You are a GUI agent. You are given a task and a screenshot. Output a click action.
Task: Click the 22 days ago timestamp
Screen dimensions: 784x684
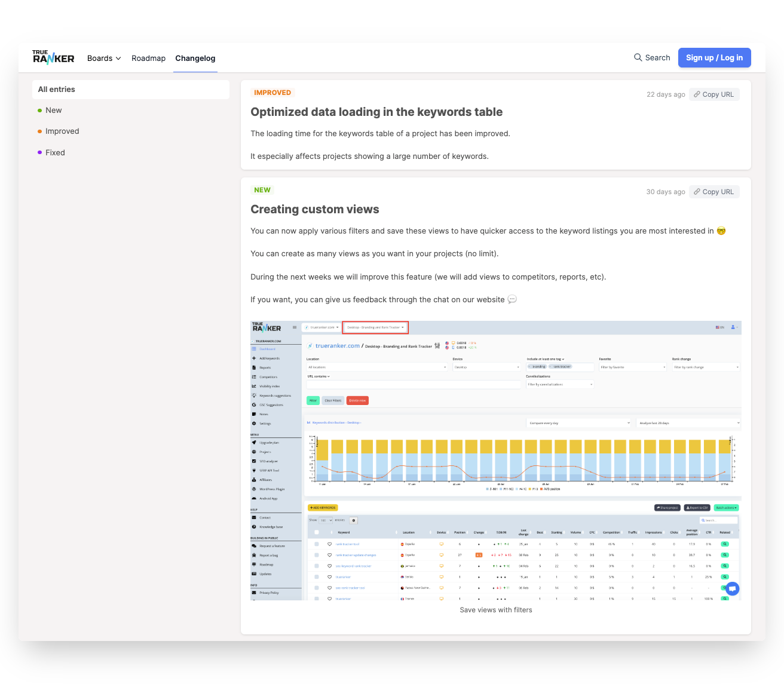[666, 94]
